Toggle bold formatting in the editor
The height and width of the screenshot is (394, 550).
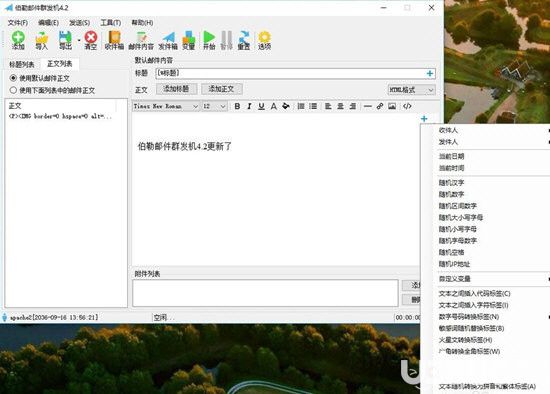237,106
